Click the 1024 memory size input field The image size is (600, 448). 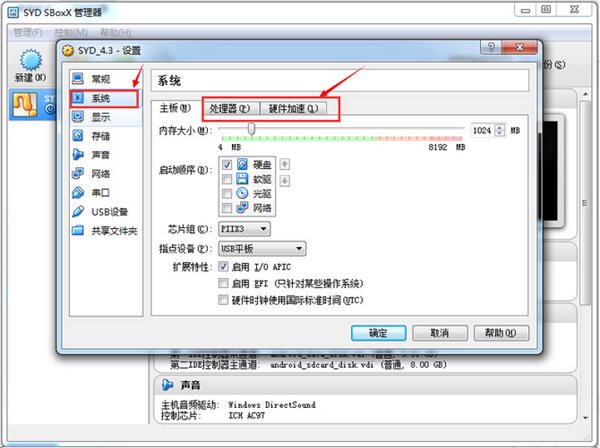click(x=482, y=130)
